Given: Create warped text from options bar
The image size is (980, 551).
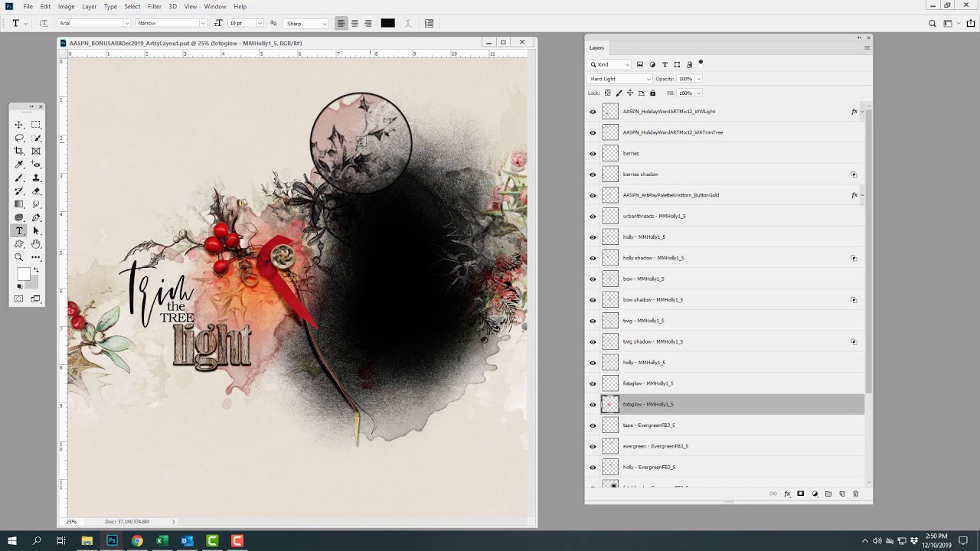Looking at the screenshot, I should [408, 24].
